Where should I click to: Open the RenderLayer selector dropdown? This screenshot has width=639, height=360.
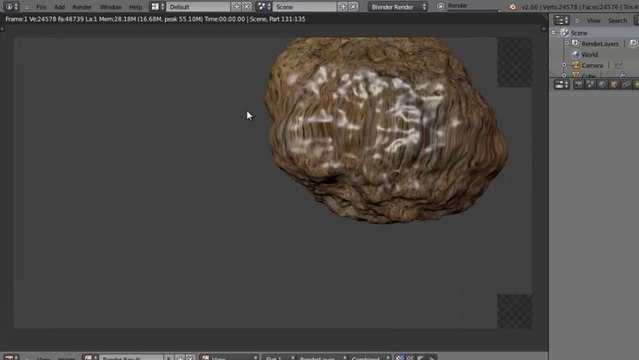click(x=322, y=358)
